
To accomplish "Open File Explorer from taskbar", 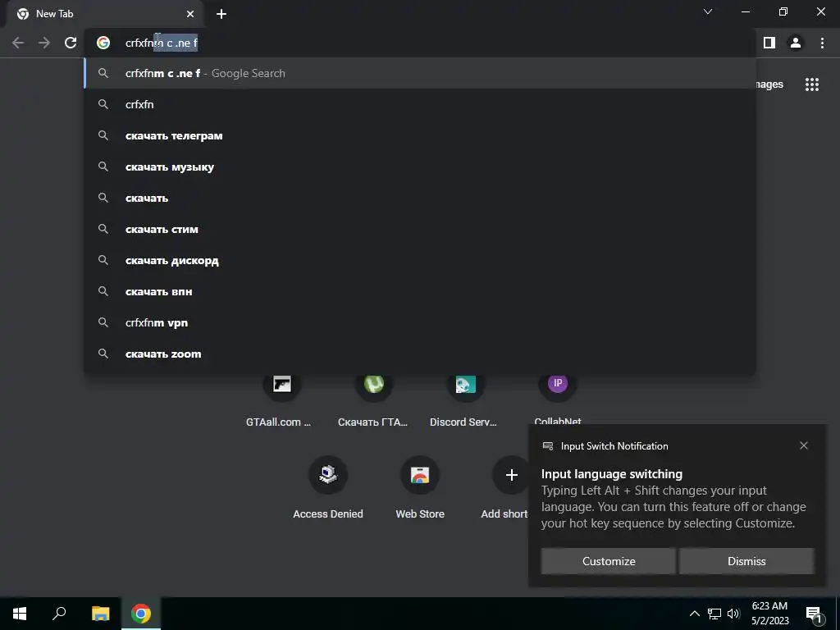I will (x=100, y=614).
